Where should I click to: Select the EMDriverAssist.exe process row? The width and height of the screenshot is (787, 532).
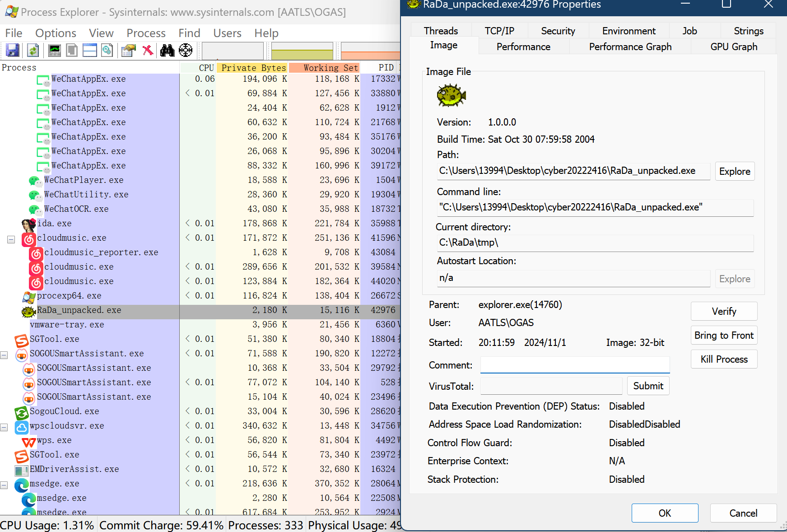(x=200, y=469)
